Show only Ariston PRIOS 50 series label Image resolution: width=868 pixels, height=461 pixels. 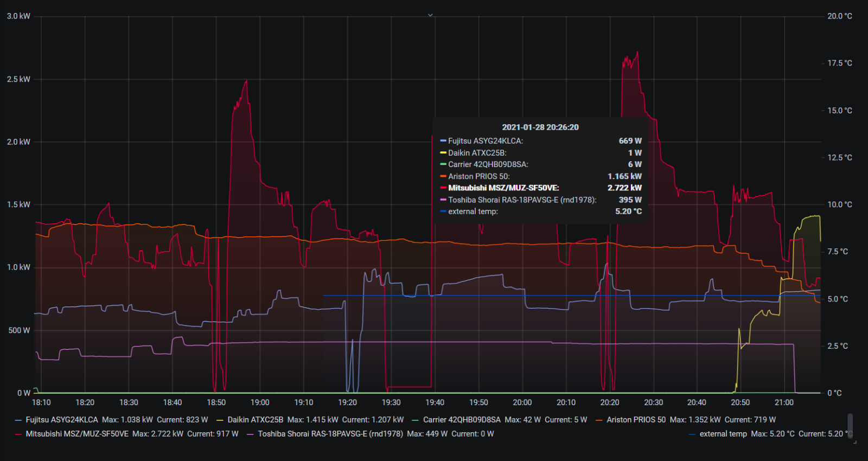tap(636, 420)
